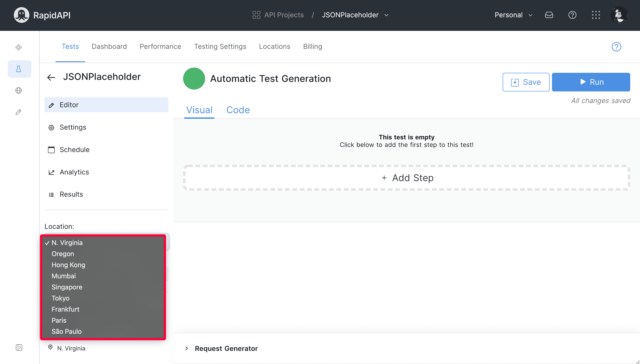Click the help question mark icon
The height and width of the screenshot is (364, 640).
[x=572, y=15]
